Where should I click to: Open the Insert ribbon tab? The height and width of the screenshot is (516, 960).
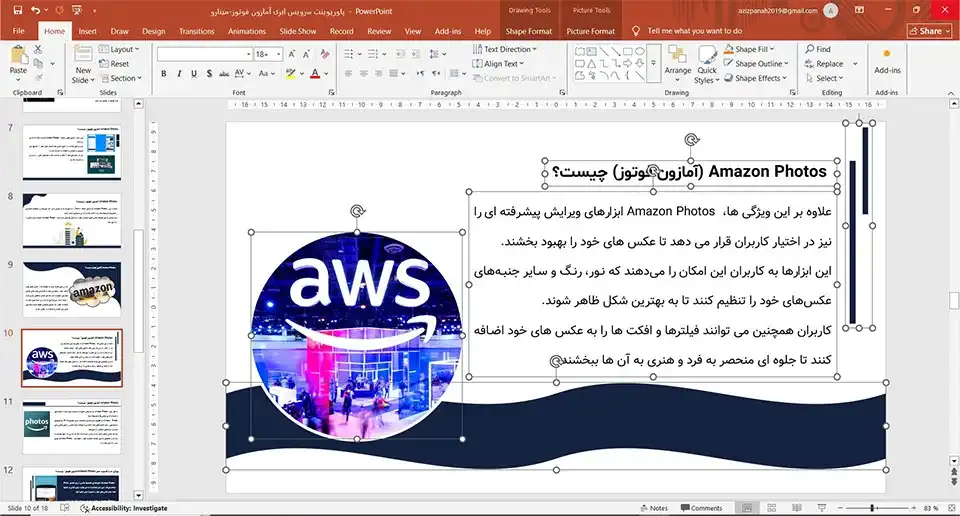pyautogui.click(x=88, y=31)
